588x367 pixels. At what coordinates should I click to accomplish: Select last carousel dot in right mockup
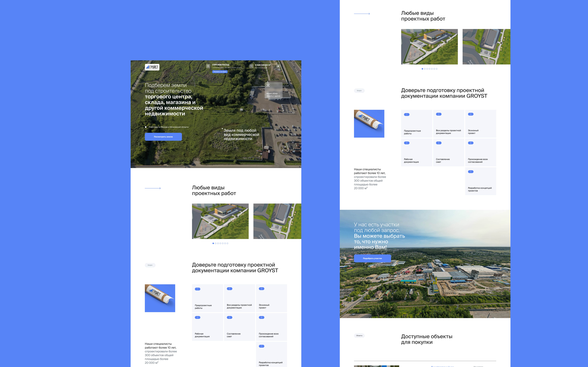(x=437, y=69)
